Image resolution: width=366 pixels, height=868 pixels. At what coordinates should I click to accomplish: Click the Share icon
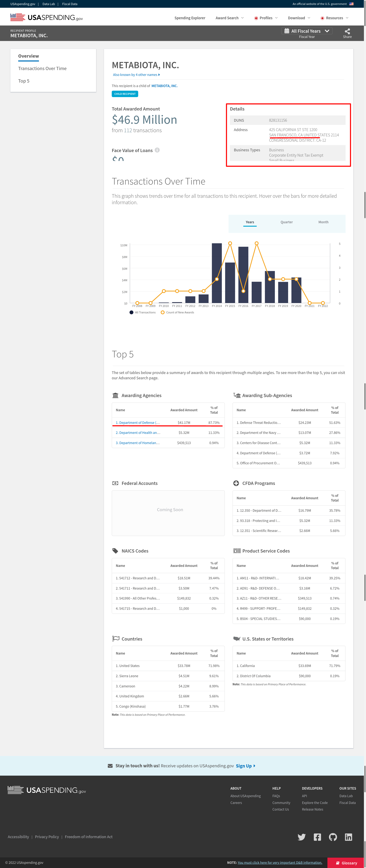[x=347, y=31]
